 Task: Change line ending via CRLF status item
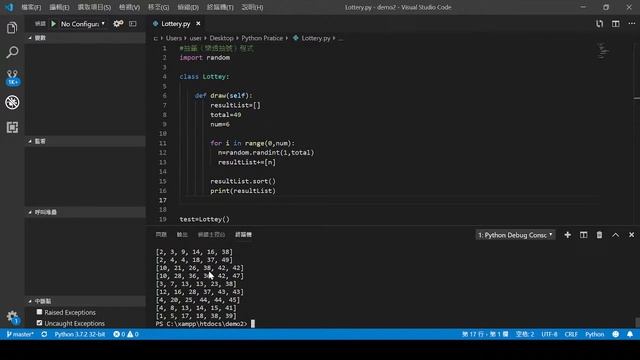point(571,334)
